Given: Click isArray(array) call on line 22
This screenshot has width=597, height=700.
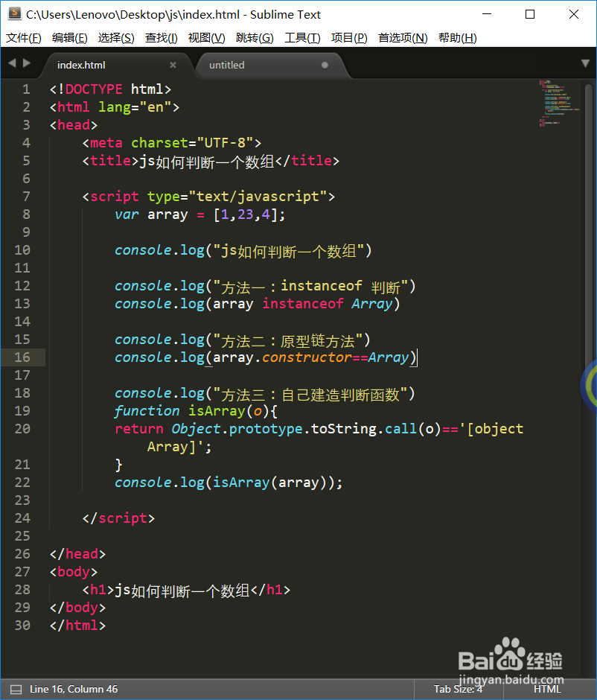Looking at the screenshot, I should tap(270, 483).
